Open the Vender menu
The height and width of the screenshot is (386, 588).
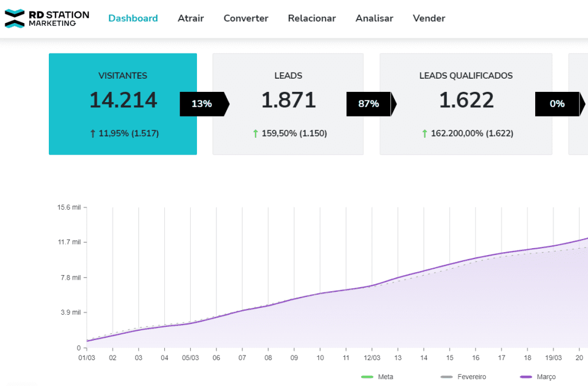(x=429, y=18)
